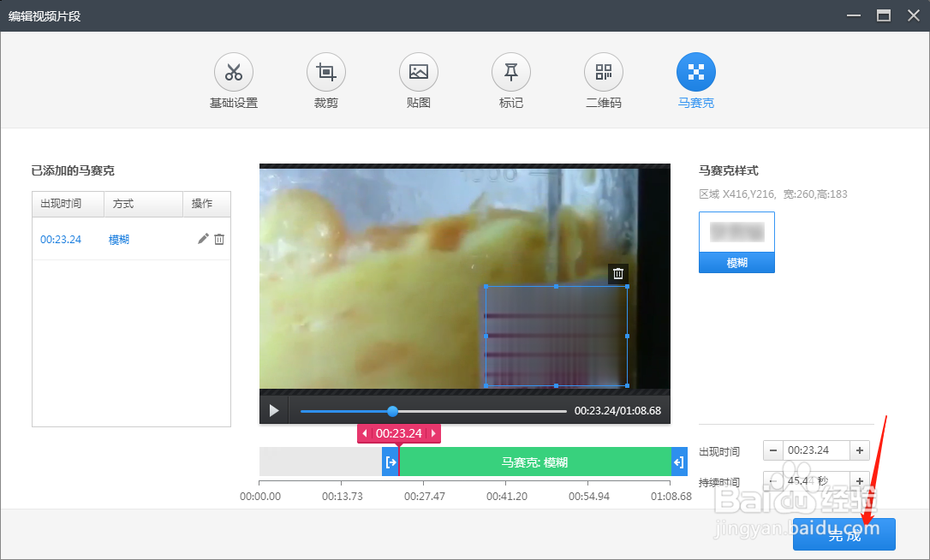
Task: Click the video progress slider handle
Action: pos(391,410)
